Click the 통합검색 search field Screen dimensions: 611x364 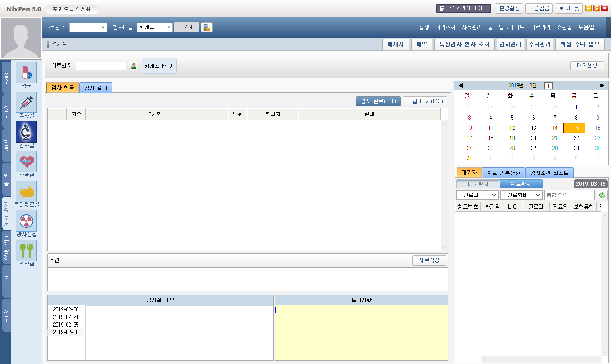[569, 195]
